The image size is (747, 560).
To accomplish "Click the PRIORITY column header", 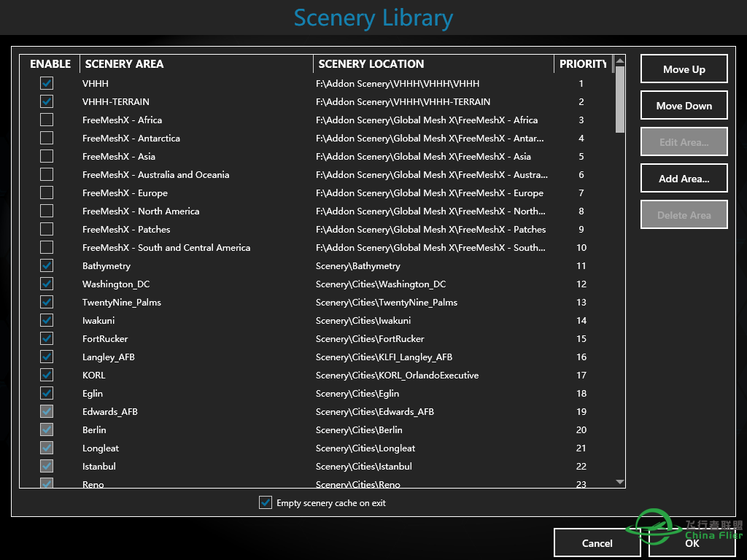I will [582, 64].
